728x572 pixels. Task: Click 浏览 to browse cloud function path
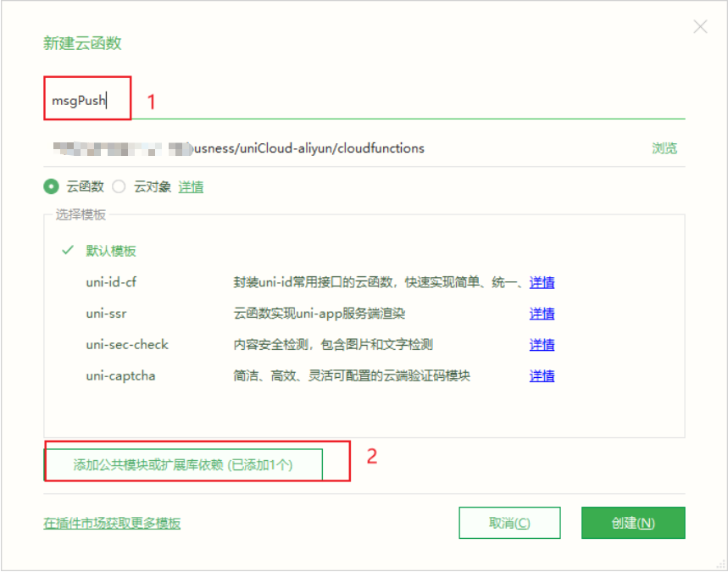pyautogui.click(x=664, y=147)
